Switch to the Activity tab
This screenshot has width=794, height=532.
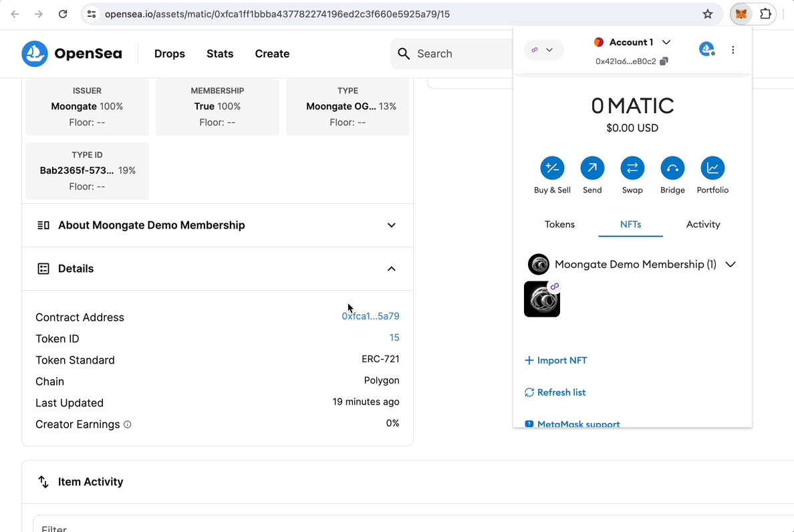tap(703, 225)
